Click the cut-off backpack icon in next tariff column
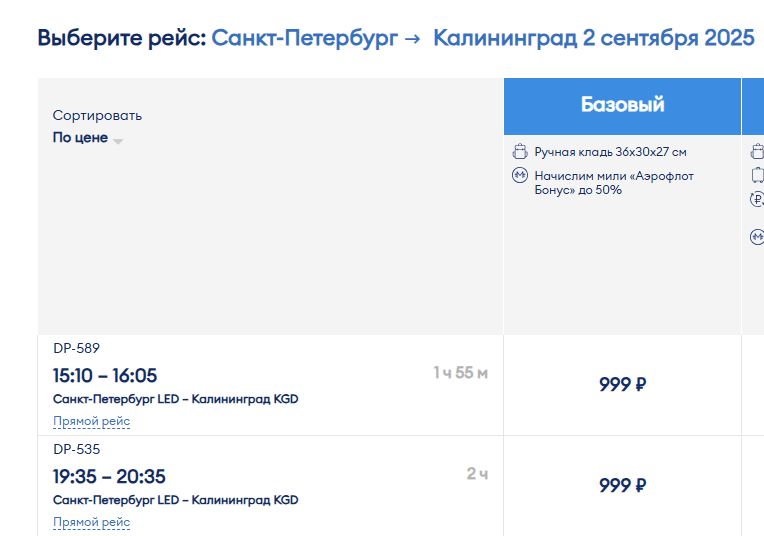The height and width of the screenshot is (536, 764). coord(758,152)
